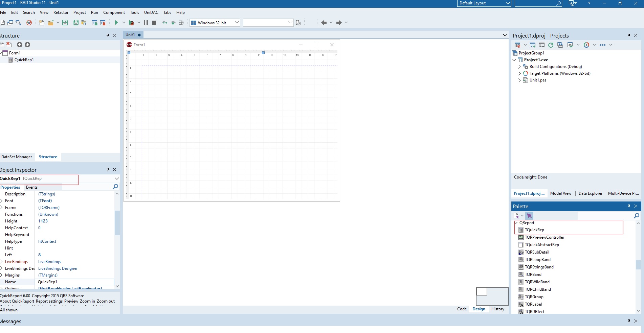Click the Preview link in Object Inspector
644x333 pixels.
71,301
